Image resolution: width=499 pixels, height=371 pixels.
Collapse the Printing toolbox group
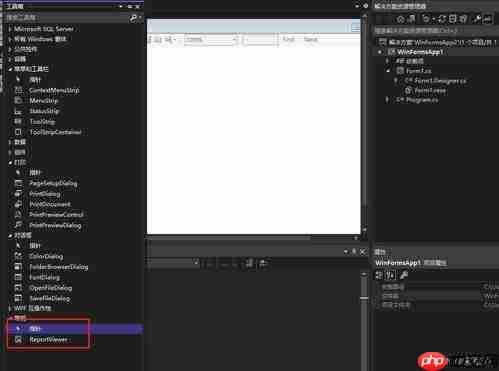10,162
